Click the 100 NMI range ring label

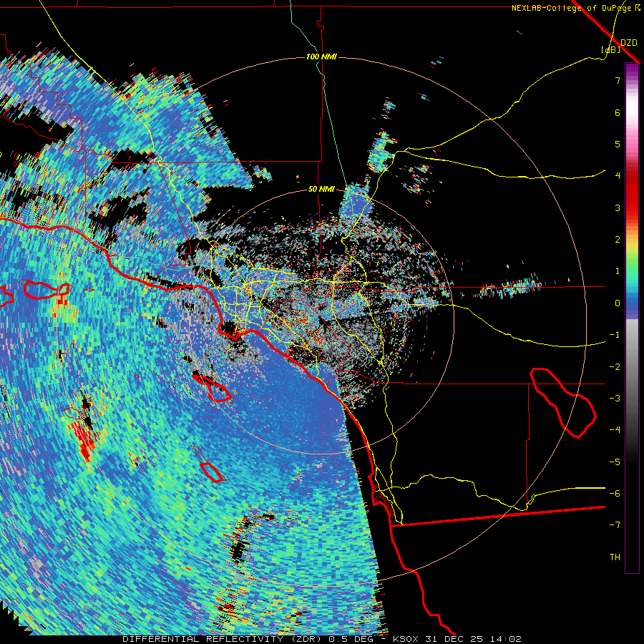321,57
